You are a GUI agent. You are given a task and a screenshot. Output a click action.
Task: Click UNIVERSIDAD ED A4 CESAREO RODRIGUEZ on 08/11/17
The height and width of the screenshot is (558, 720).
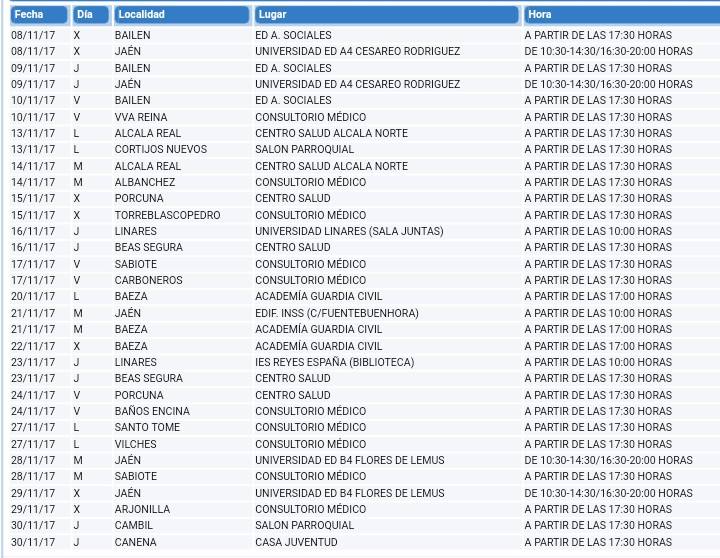(358, 51)
